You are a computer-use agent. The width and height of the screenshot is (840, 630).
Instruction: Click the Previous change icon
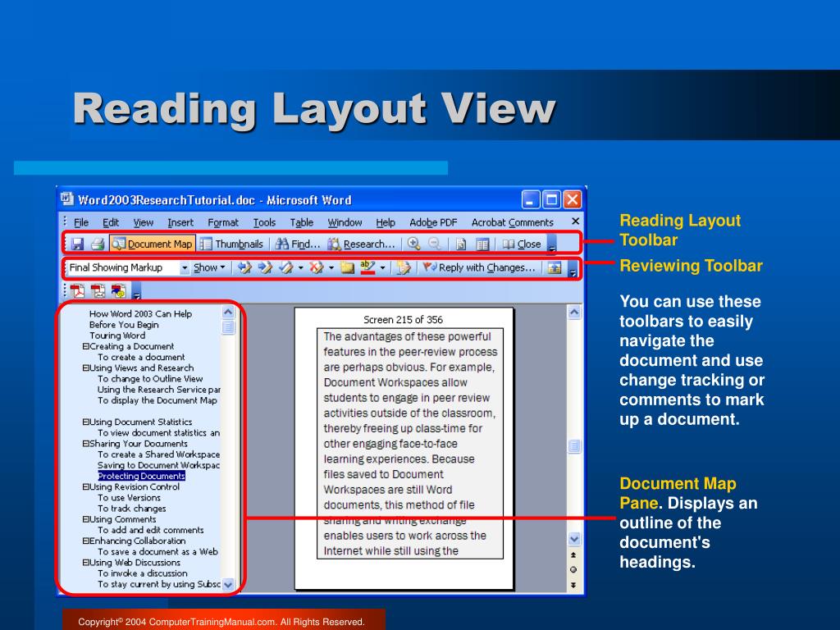(244, 267)
